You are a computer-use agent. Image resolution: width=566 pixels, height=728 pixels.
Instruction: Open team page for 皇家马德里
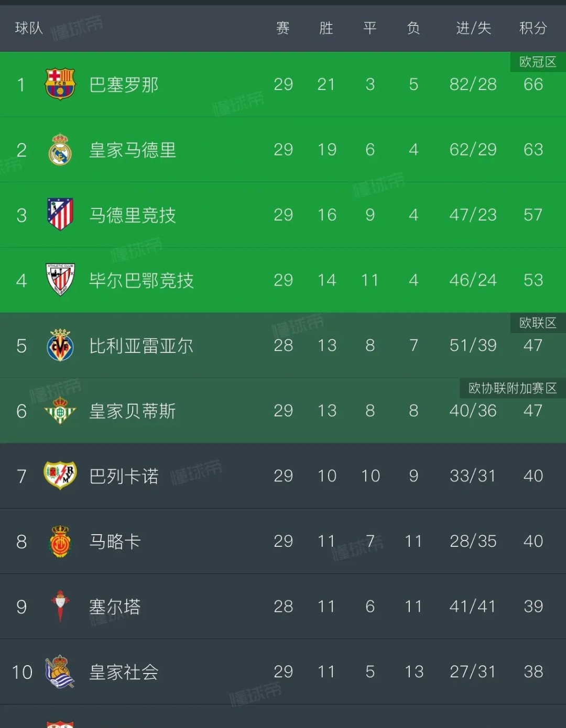[133, 150]
